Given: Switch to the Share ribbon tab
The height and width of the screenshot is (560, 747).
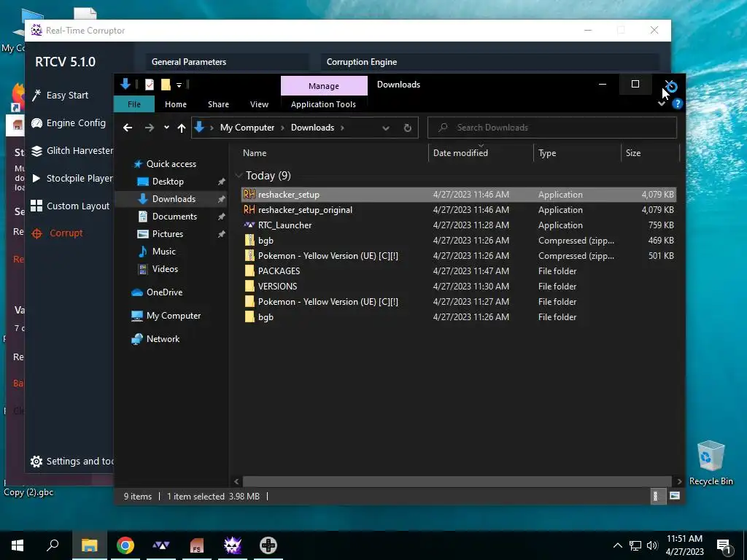Looking at the screenshot, I should point(218,104).
